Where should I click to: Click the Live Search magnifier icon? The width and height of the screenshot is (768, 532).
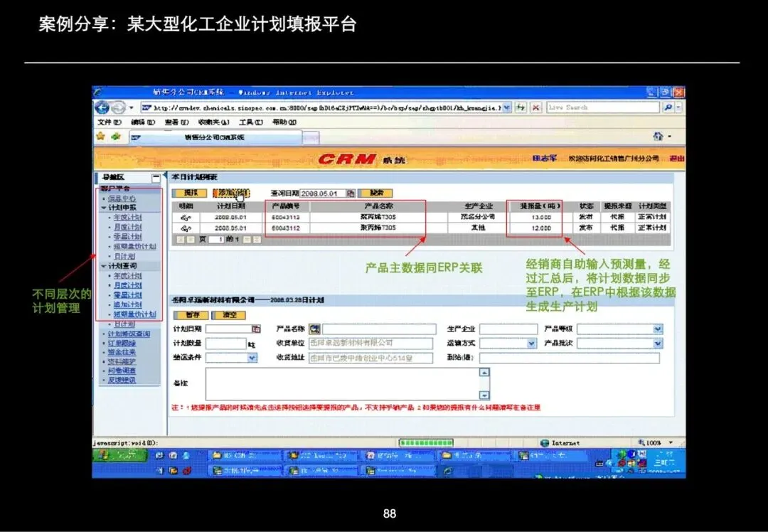click(668, 107)
